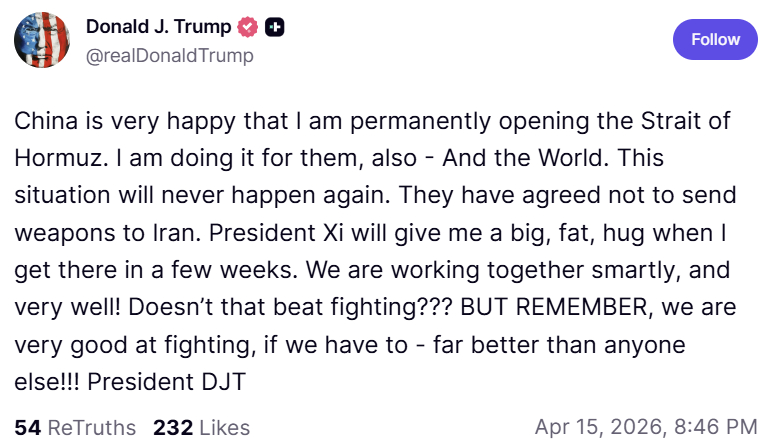View the 54 ReTruths list

(75, 427)
